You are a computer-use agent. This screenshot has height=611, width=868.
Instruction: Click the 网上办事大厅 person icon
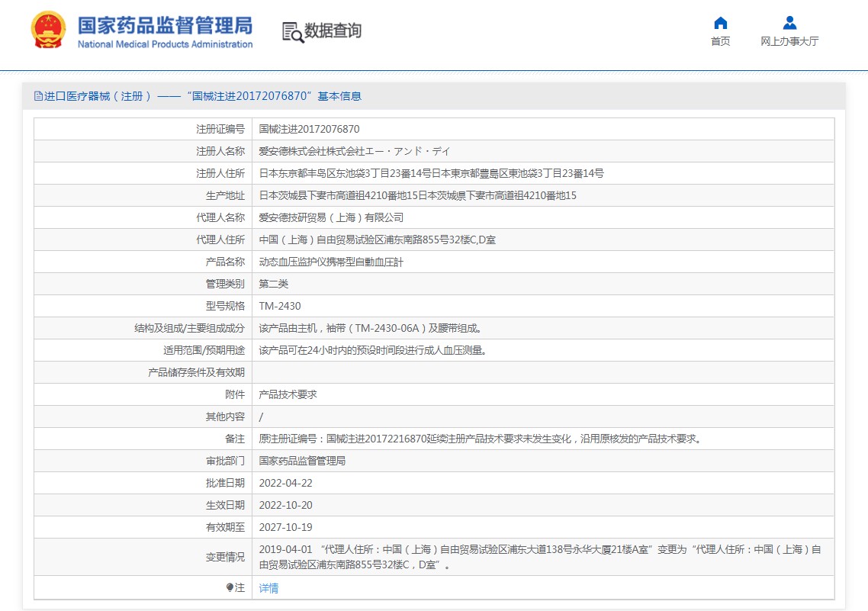click(x=789, y=22)
